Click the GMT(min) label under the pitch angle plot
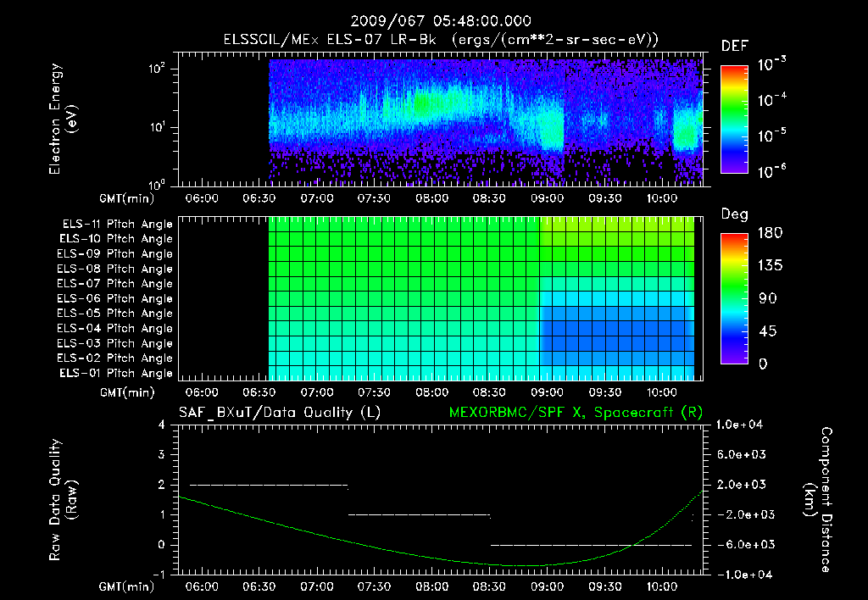Viewport: 868px width, 600px height. pyautogui.click(x=127, y=393)
